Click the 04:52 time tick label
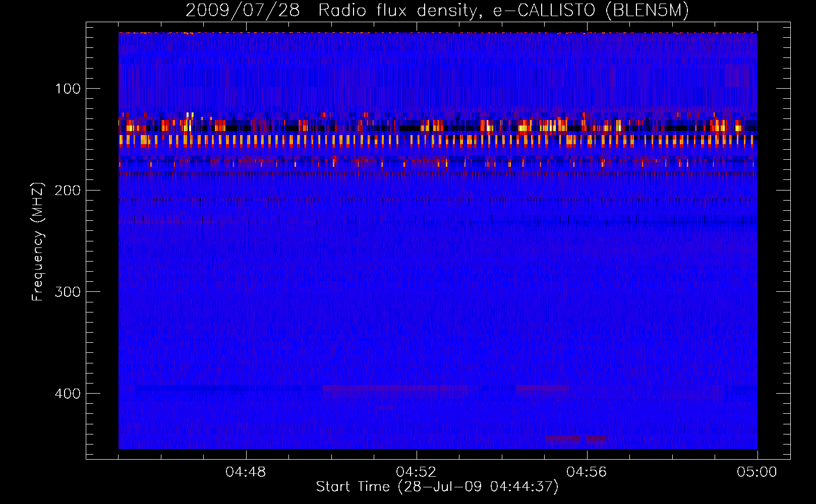Image resolution: width=816 pixels, height=504 pixels. [x=416, y=472]
